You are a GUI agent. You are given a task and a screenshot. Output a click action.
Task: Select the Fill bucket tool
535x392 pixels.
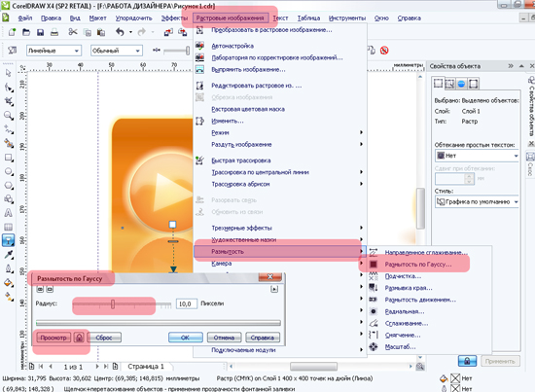(9, 283)
